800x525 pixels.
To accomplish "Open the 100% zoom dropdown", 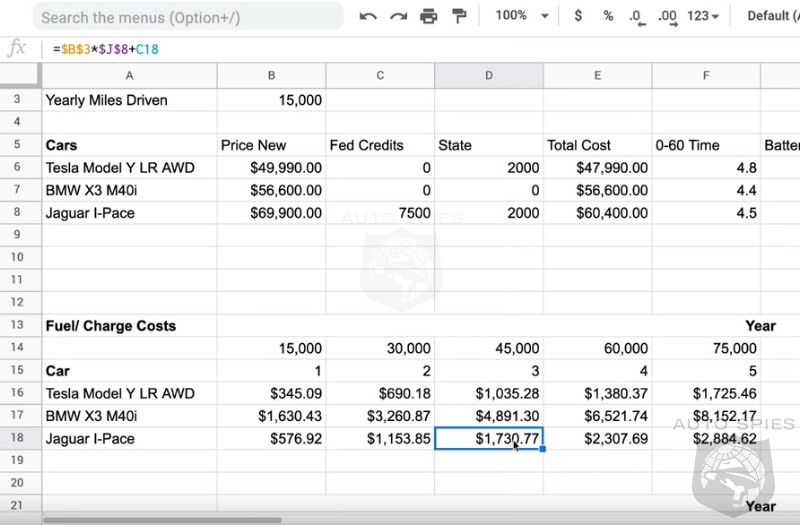I will pos(523,16).
